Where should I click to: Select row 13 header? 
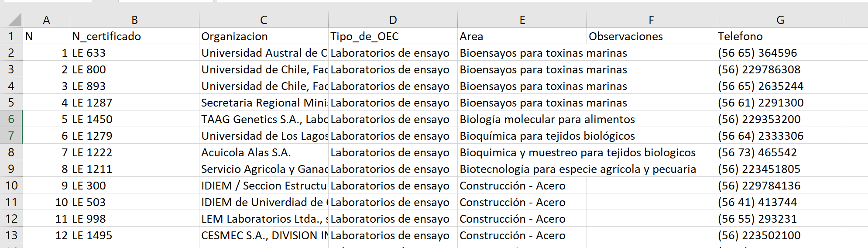tap(11, 235)
